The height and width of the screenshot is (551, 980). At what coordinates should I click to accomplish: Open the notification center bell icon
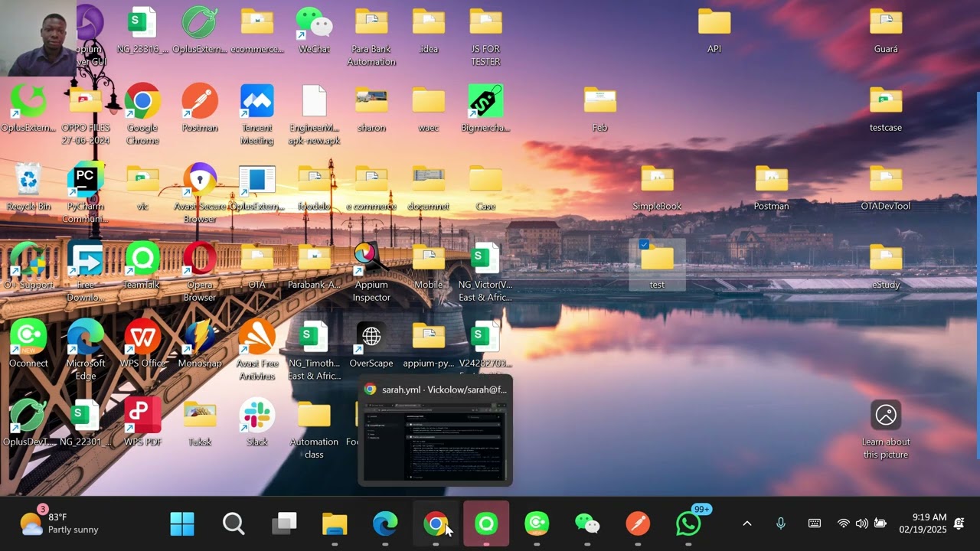coord(959,523)
